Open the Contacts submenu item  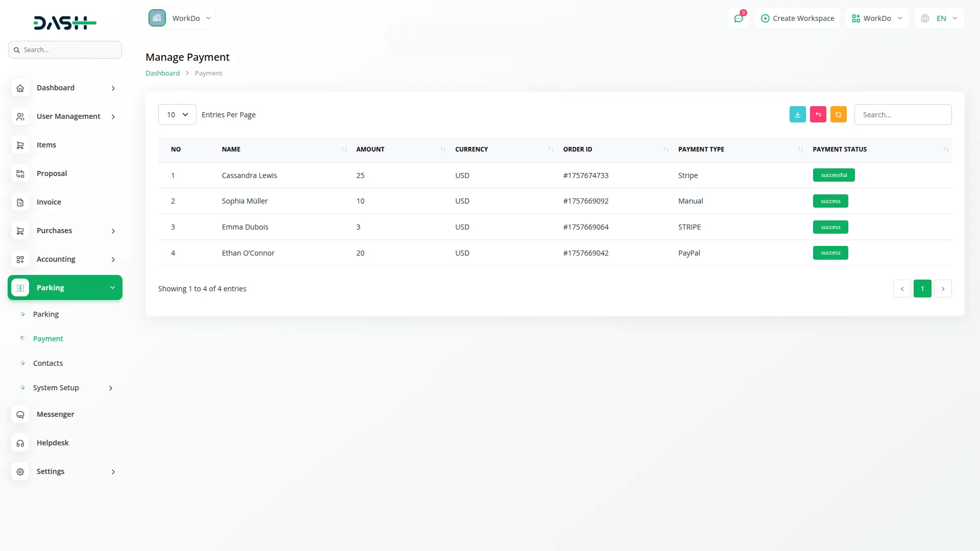coord(48,363)
